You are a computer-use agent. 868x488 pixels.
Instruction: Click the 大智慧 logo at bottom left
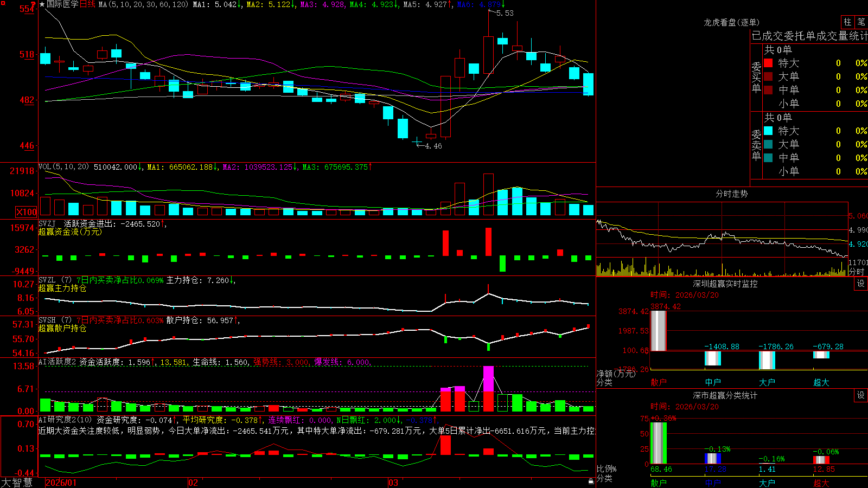pyautogui.click(x=17, y=482)
